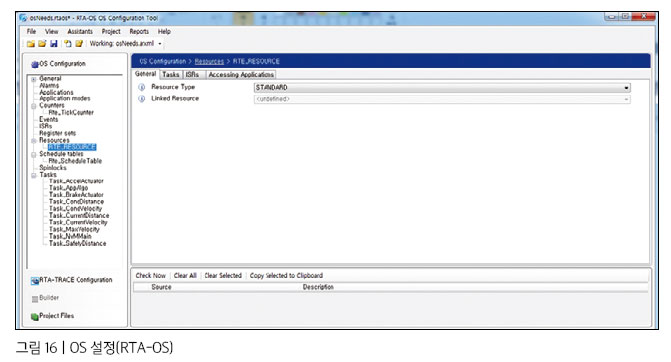
Task: Open the Project menu
Action: 111,32
